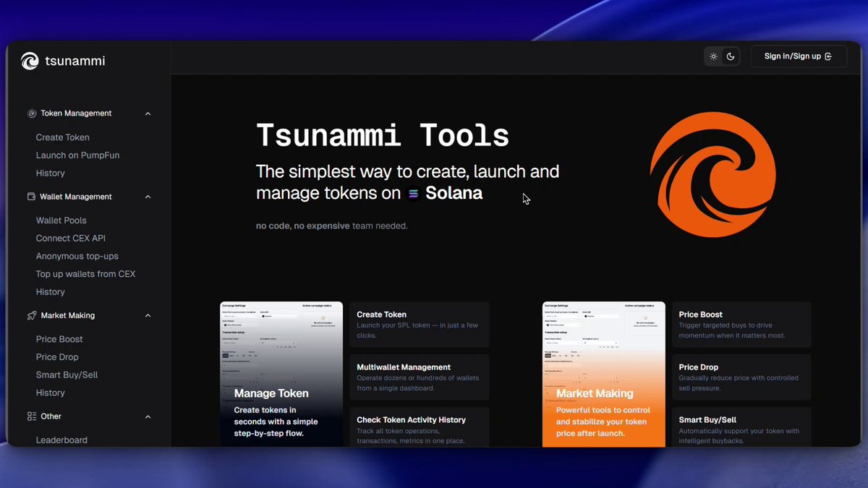Open Connect CEX API
The width and height of the screenshot is (868, 488).
(x=71, y=239)
